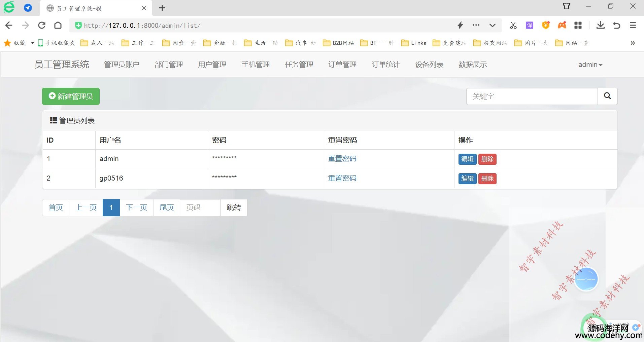Open the extensions grid icon
The height and width of the screenshot is (342, 644).
pos(578,25)
